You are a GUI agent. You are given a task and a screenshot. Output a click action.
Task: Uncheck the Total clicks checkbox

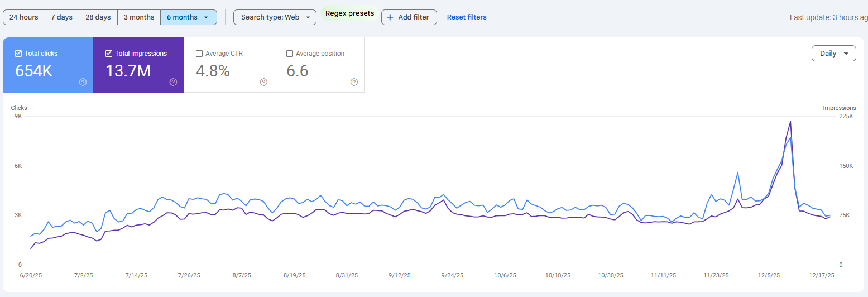(x=18, y=54)
